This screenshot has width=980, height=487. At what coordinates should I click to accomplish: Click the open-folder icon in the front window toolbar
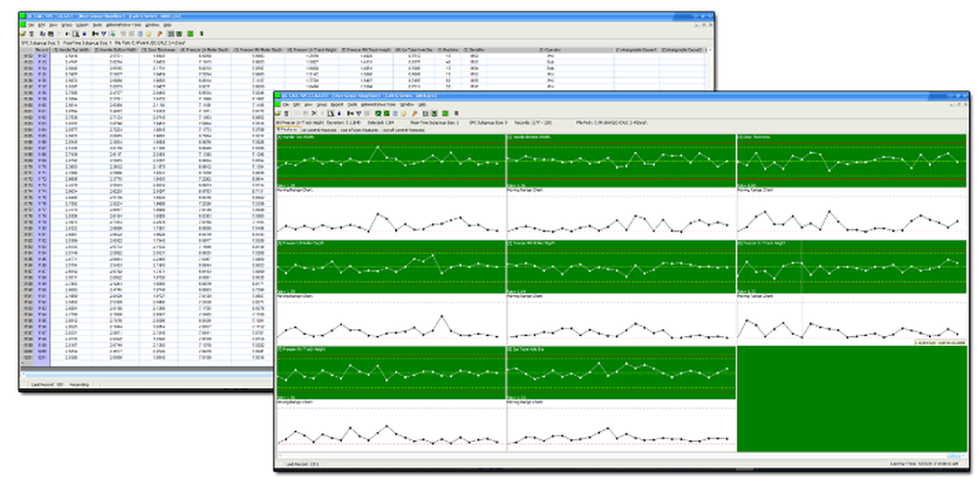pyautogui.click(x=277, y=114)
